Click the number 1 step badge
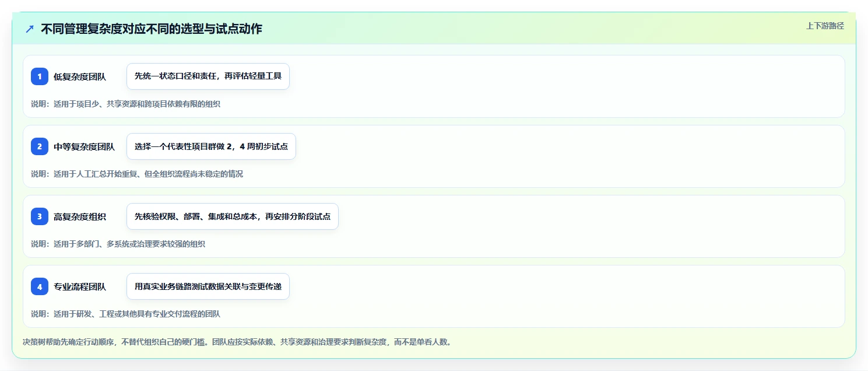Viewport: 868px width, 371px height. tap(40, 76)
